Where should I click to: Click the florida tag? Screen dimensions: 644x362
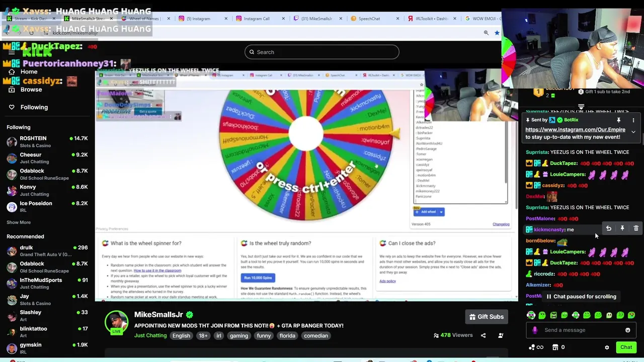point(287,336)
